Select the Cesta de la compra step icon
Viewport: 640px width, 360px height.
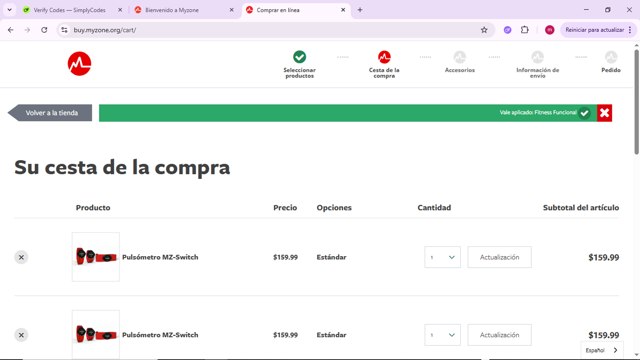(384, 57)
